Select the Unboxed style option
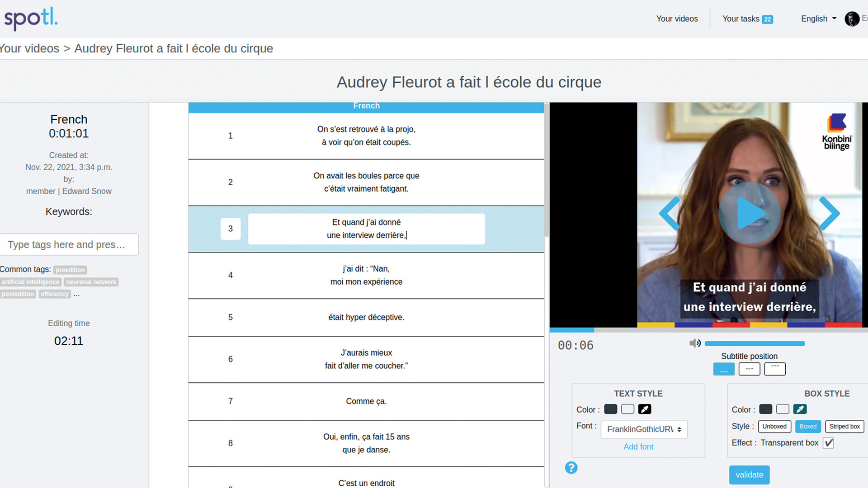The width and height of the screenshot is (868, 488). tap(774, 426)
